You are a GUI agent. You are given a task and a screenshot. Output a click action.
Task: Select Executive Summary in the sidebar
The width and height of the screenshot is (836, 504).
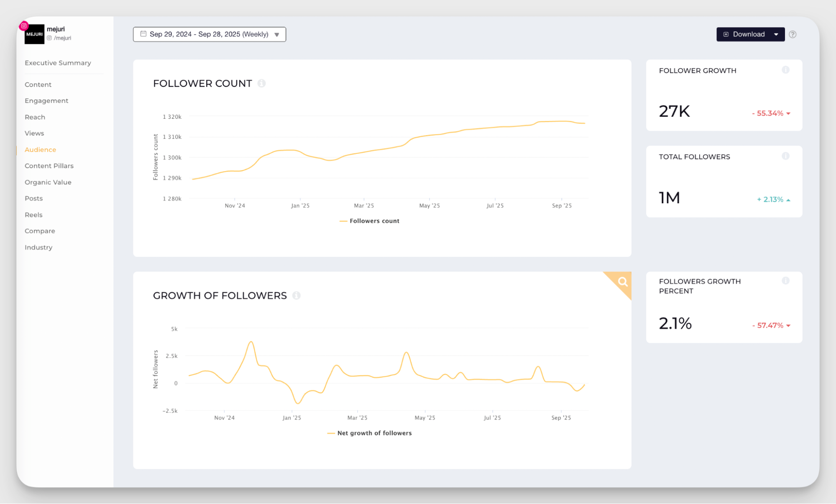pyautogui.click(x=58, y=63)
